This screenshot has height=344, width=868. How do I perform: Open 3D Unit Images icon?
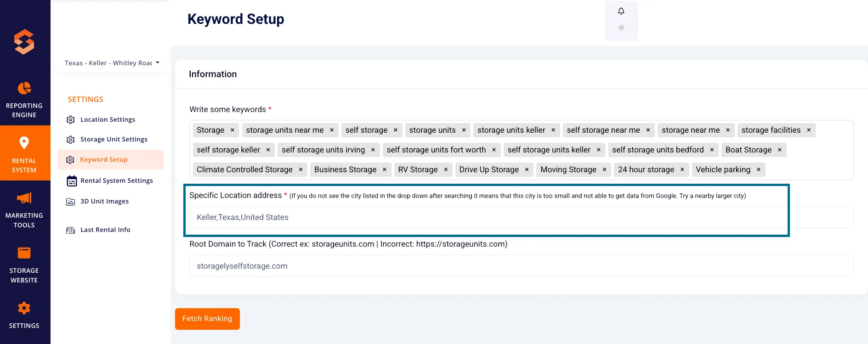71,202
